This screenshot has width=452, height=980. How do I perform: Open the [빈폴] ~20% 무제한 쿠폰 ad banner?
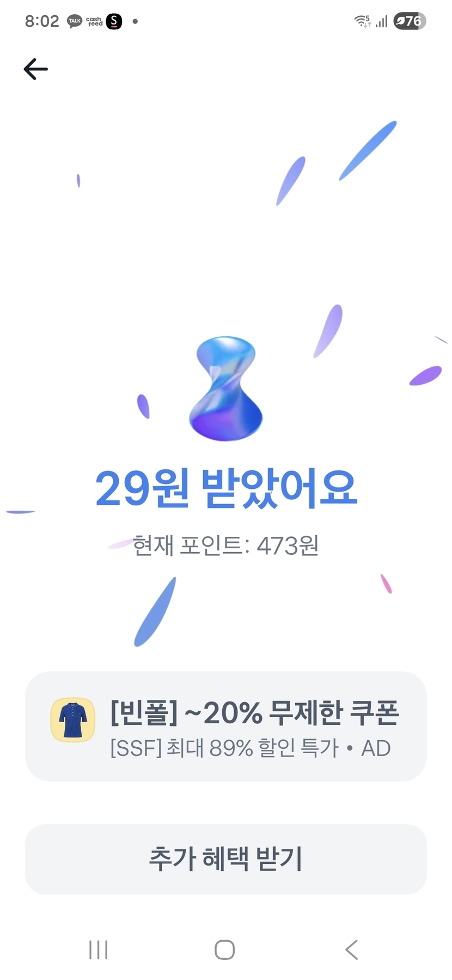click(226, 727)
